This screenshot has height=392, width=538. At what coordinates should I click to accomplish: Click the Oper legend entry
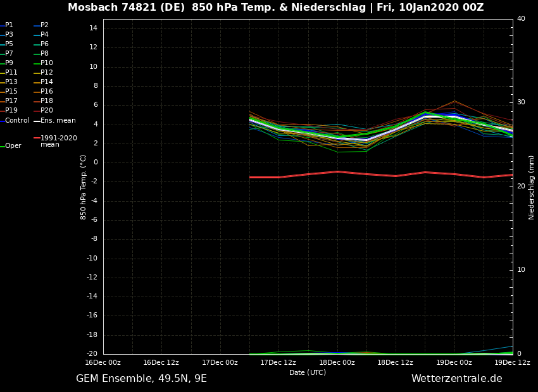[13, 146]
